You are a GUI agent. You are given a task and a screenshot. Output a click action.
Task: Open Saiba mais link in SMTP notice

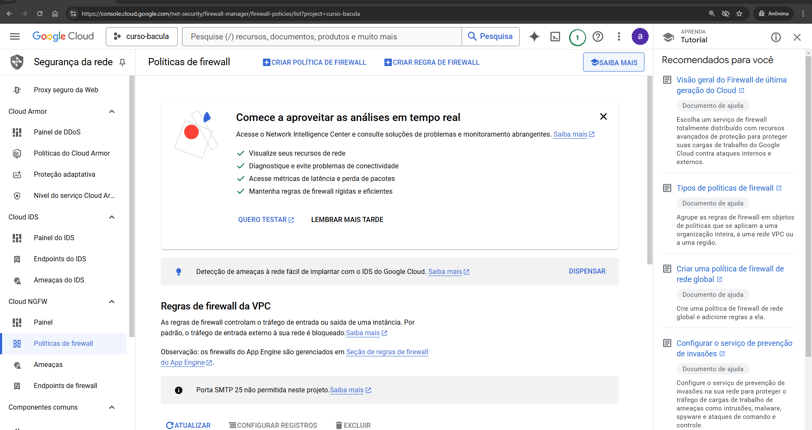(350, 390)
